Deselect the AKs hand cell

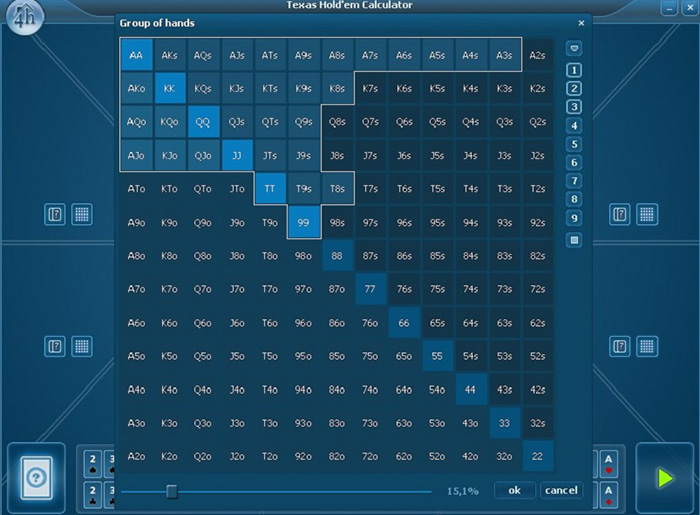[x=169, y=55]
